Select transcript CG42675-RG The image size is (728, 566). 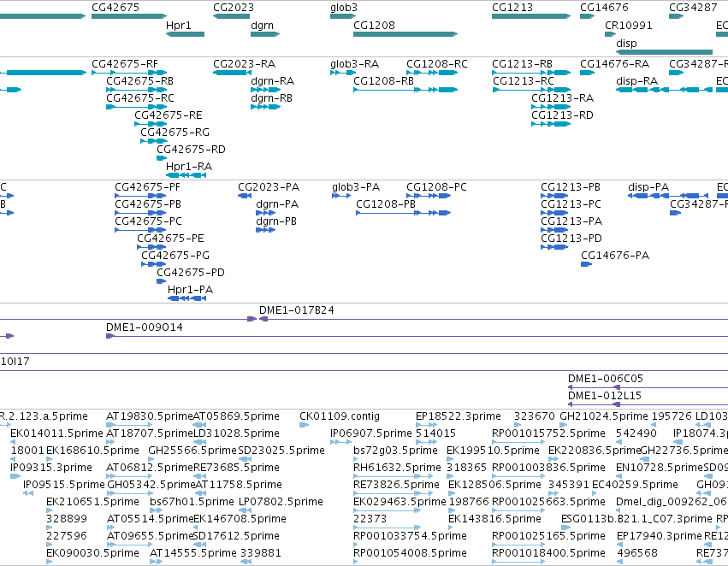tap(175, 133)
